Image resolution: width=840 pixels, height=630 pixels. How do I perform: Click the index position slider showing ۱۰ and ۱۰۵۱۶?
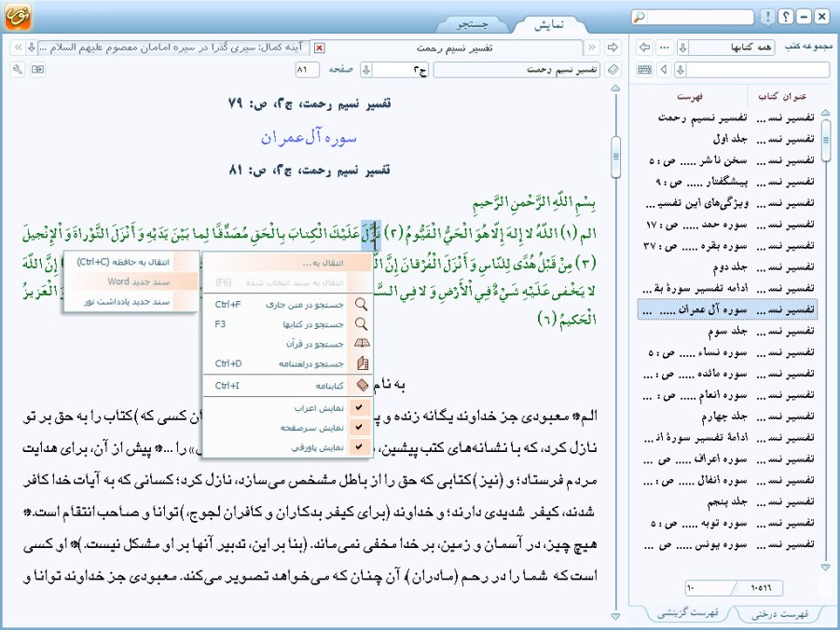[x=734, y=588]
